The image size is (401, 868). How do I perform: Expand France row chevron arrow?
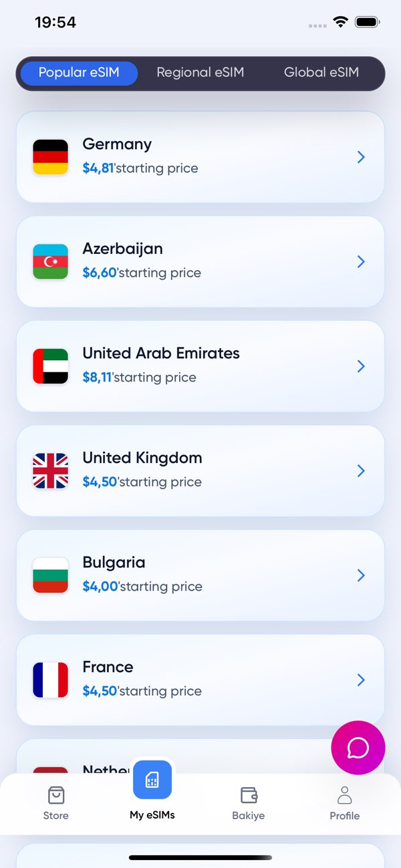pos(361,680)
